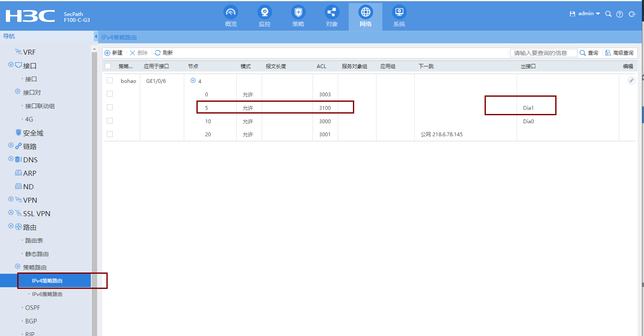Click the help question-mark icon
This screenshot has height=336, width=644.
point(619,14)
